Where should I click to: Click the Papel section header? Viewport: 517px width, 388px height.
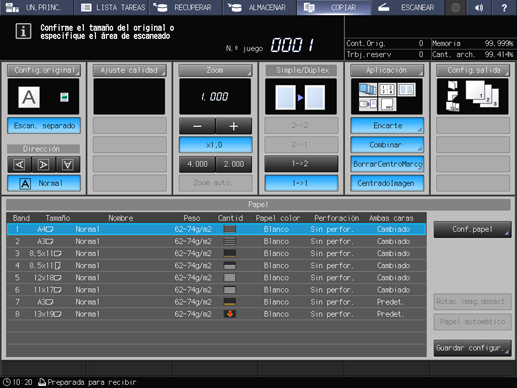pos(258,205)
